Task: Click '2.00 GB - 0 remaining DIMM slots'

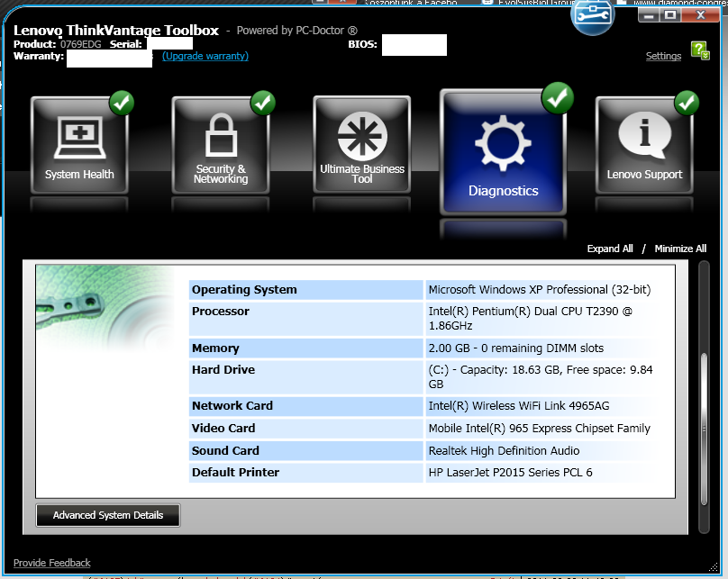Action: 516,348
